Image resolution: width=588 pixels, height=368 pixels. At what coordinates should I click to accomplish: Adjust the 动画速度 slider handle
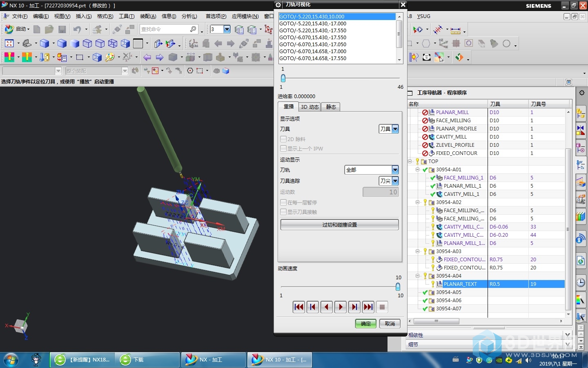(398, 287)
